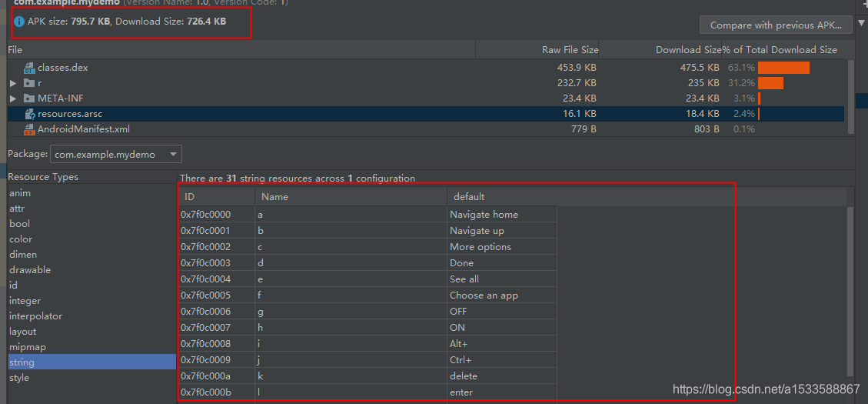This screenshot has height=404, width=868.
Task: Open the Package dropdown
Action: point(115,155)
